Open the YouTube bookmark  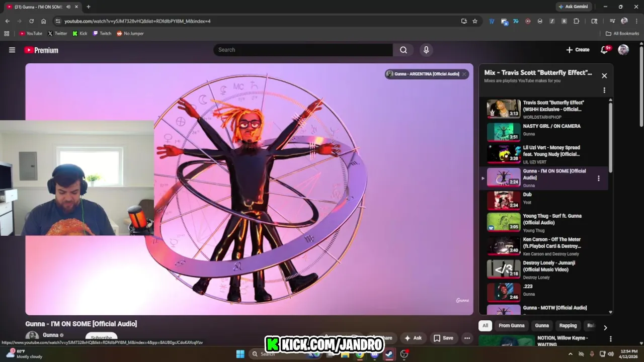click(31, 34)
